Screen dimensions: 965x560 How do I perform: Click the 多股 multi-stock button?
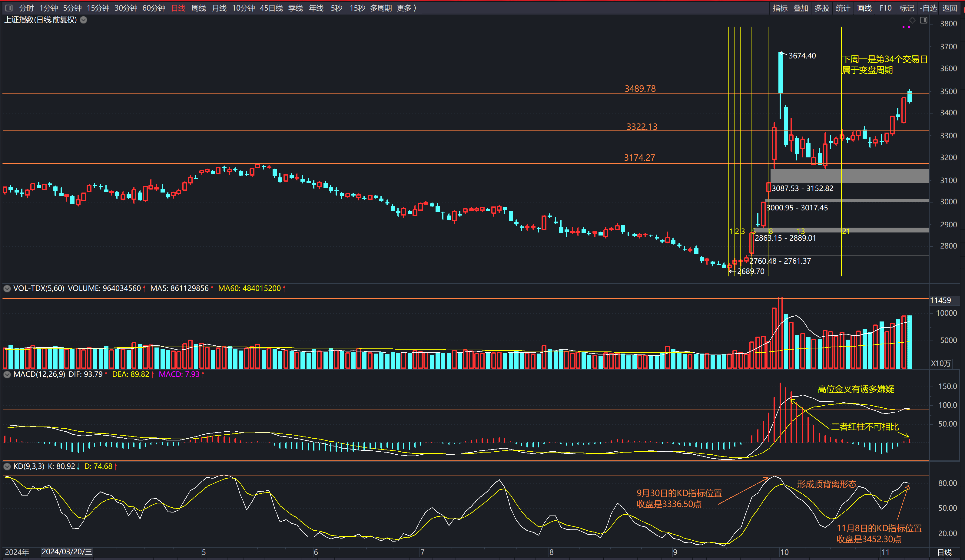click(x=821, y=8)
